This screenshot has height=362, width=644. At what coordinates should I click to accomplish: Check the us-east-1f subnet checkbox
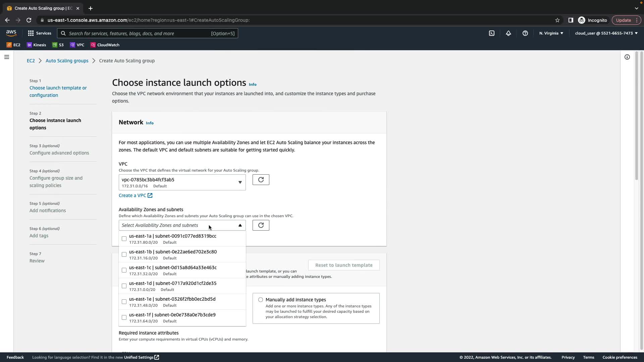[124, 317]
